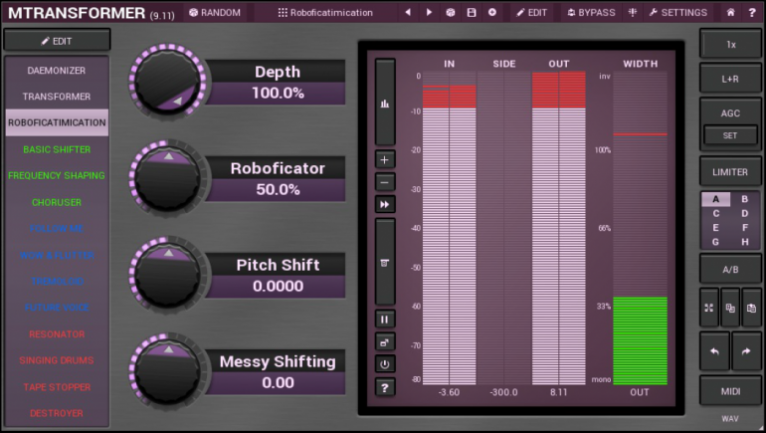Enable the Limiter
Image resolution: width=766 pixels, height=433 pixels.
tap(730, 172)
